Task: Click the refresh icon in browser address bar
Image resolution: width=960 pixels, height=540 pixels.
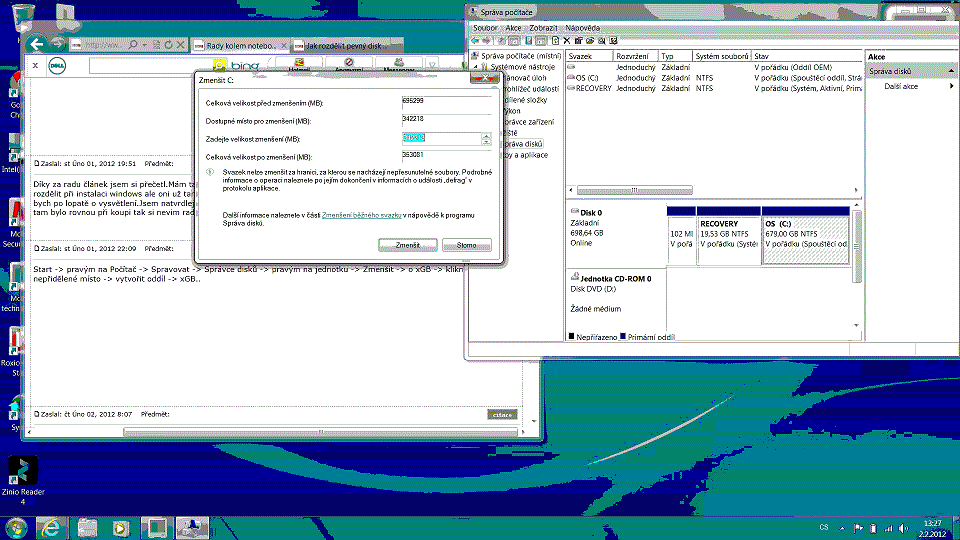Action: (x=168, y=45)
